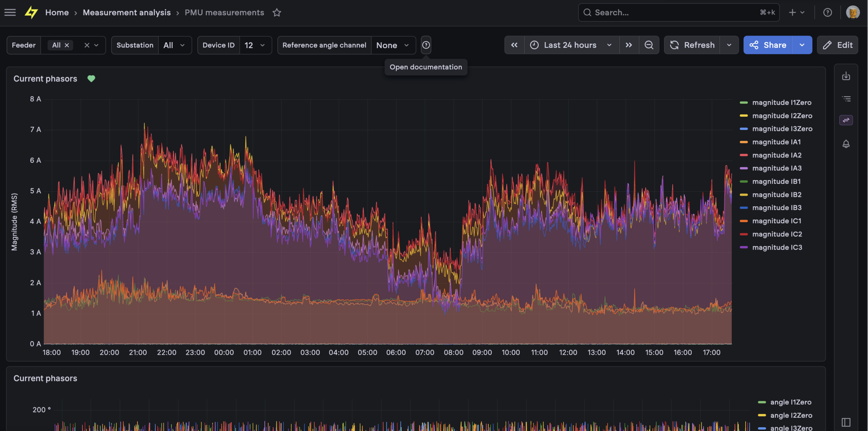Go to Measurement analysis breadcrumb

127,13
